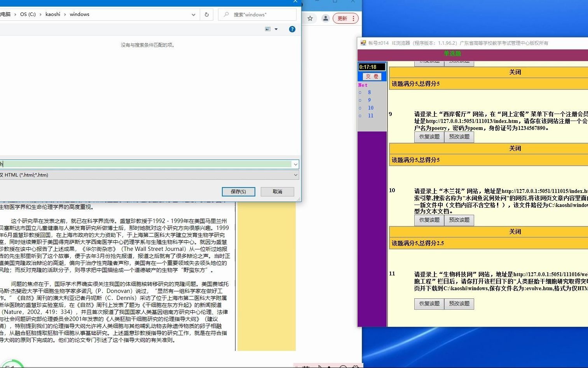Viewport: 588px width, 368px height.
Task: Focus the file name input field
Action: 146,164
